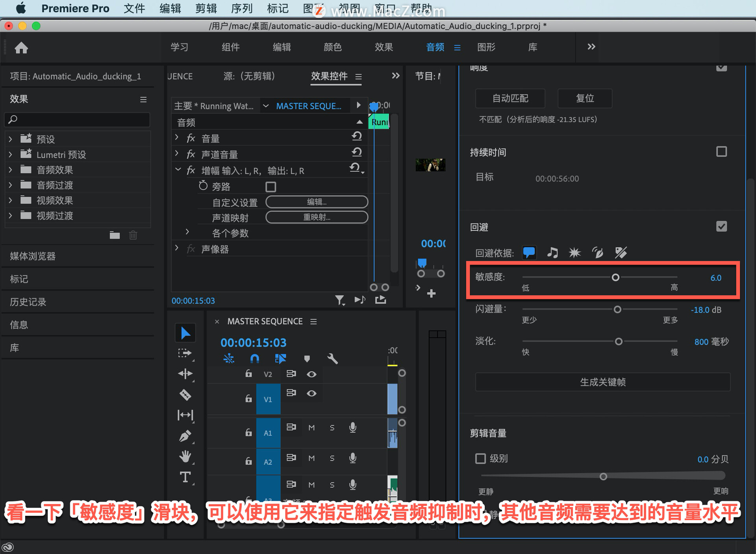Select the Slip tool
The image size is (756, 554).
(185, 415)
